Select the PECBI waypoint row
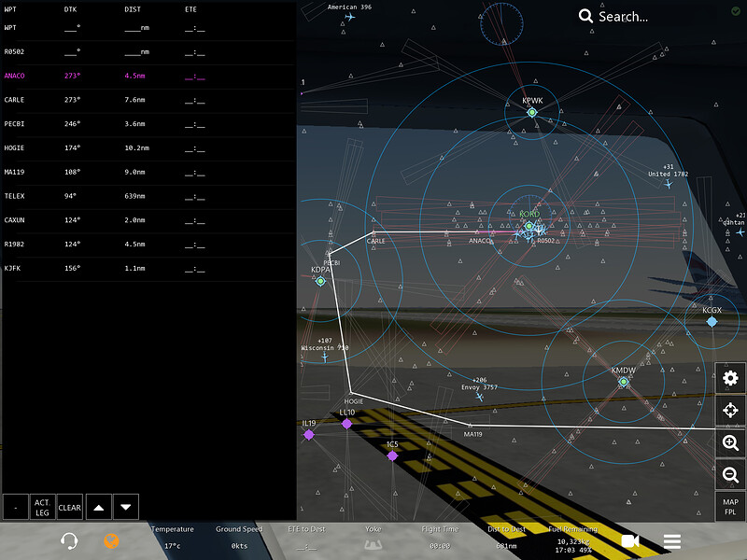 (148, 124)
